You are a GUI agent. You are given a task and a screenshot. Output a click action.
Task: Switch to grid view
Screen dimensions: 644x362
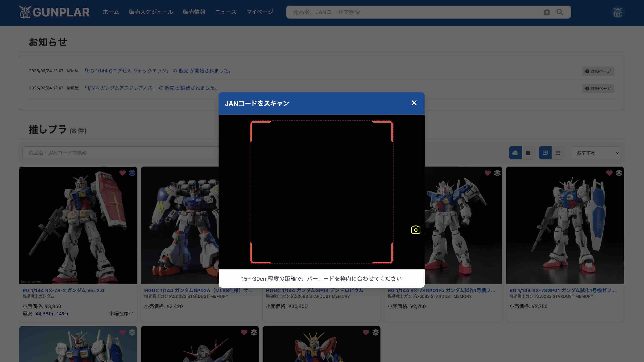click(545, 153)
